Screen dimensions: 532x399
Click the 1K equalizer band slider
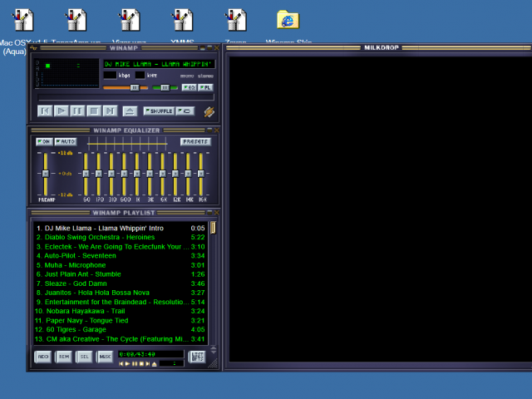(137, 174)
